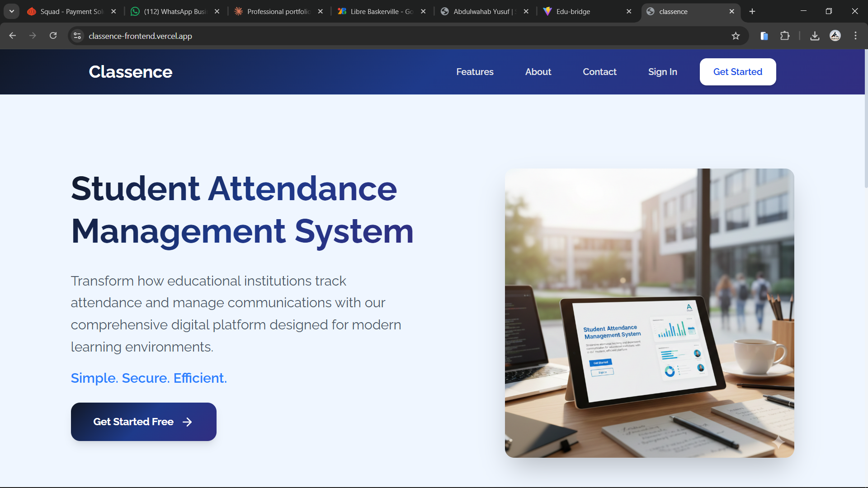
Task: Open the Extensions puzzle icon
Action: click(x=785, y=36)
